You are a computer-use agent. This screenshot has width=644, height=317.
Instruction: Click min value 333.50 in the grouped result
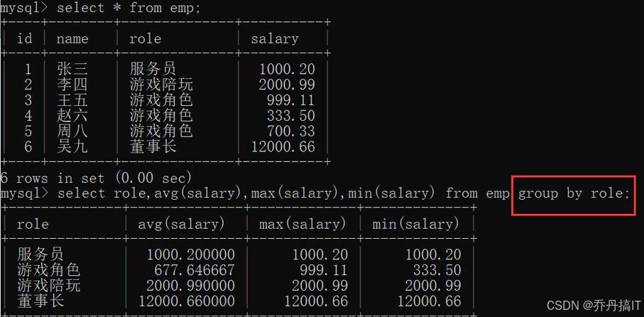pyautogui.click(x=437, y=270)
